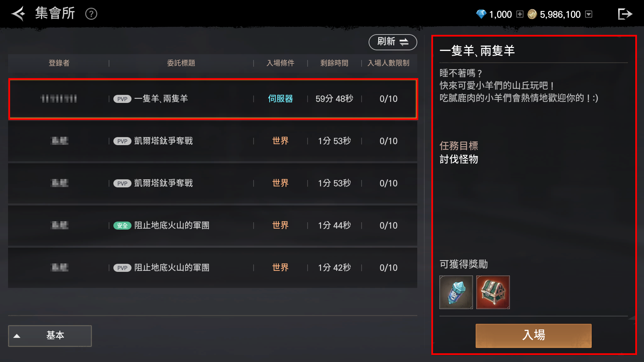Sort by the 剩餘時間 column header
This screenshot has height=362, width=644.
coord(334,63)
